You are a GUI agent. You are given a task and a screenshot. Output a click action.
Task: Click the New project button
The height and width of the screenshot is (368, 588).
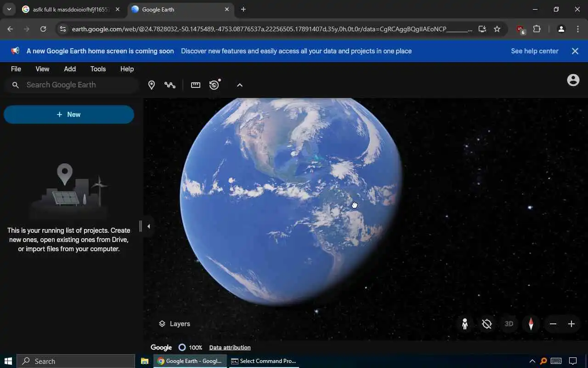(69, 115)
